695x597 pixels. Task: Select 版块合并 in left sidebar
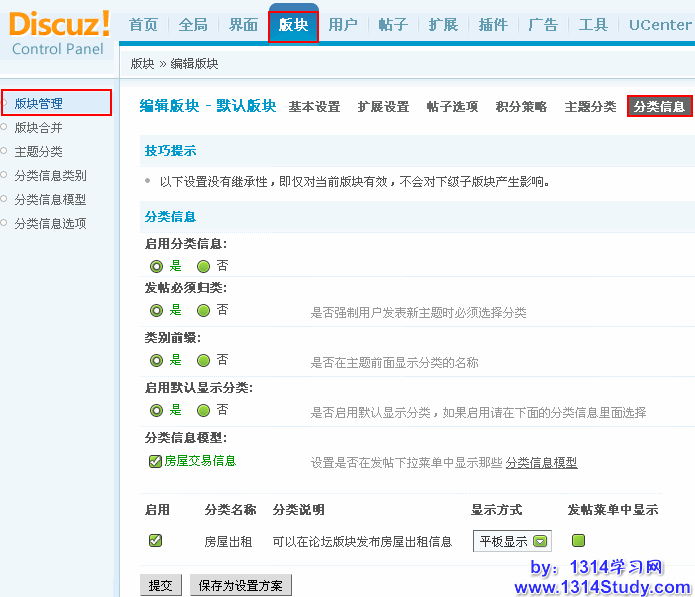[38, 128]
